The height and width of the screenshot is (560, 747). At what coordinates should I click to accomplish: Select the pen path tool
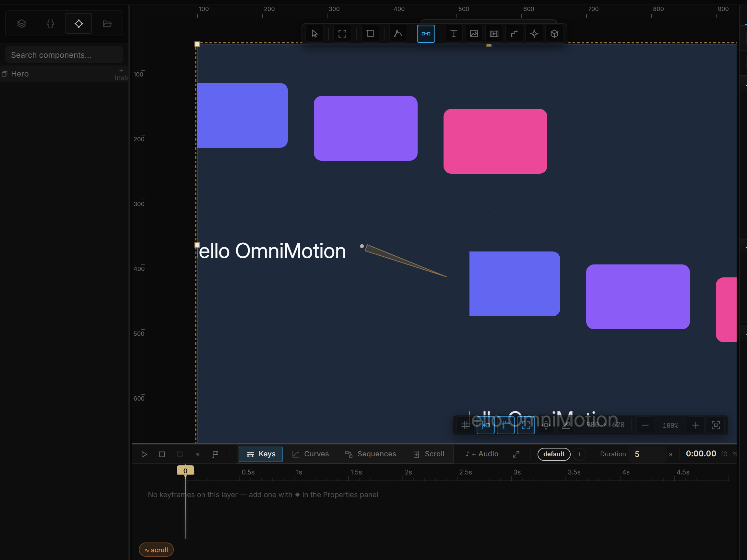[x=398, y=34]
